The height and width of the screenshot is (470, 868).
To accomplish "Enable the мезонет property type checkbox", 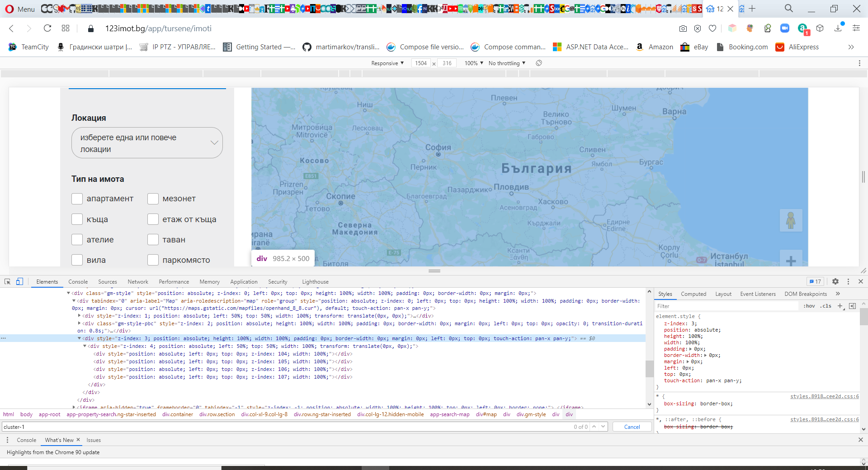I will click(153, 199).
